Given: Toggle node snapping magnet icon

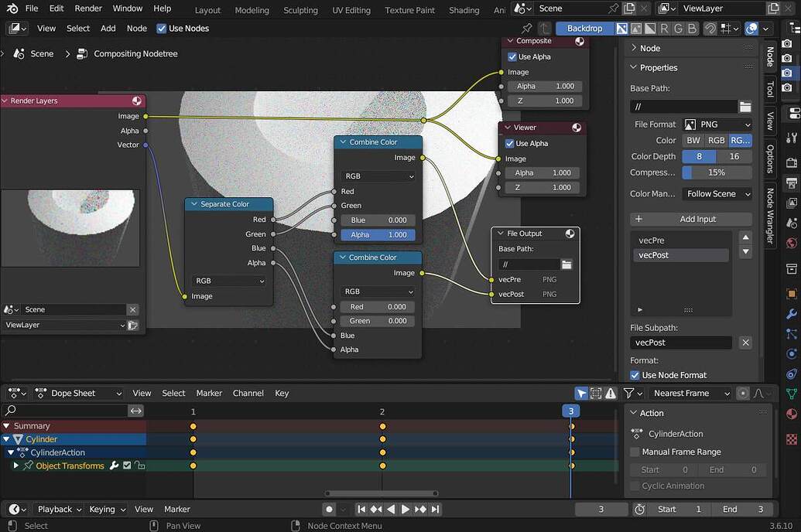Looking at the screenshot, I should (x=710, y=29).
